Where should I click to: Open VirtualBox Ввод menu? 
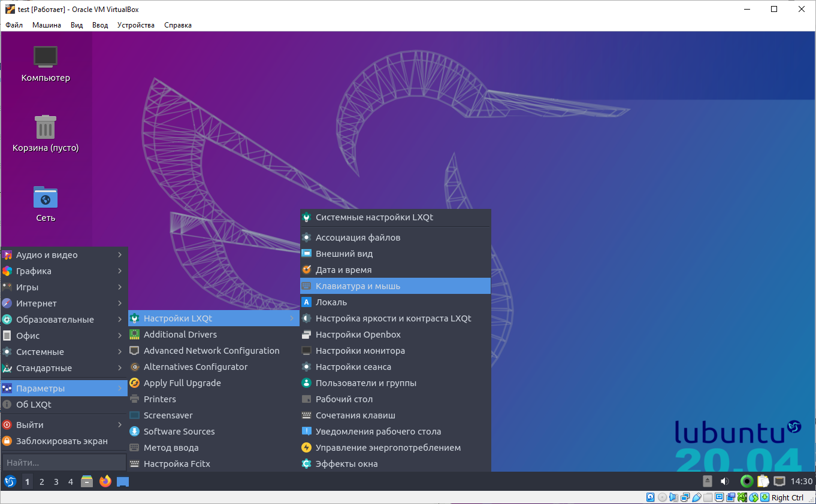pyautogui.click(x=100, y=25)
